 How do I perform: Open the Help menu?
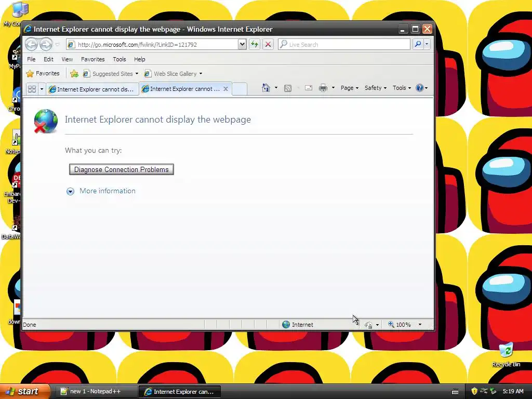point(139,59)
